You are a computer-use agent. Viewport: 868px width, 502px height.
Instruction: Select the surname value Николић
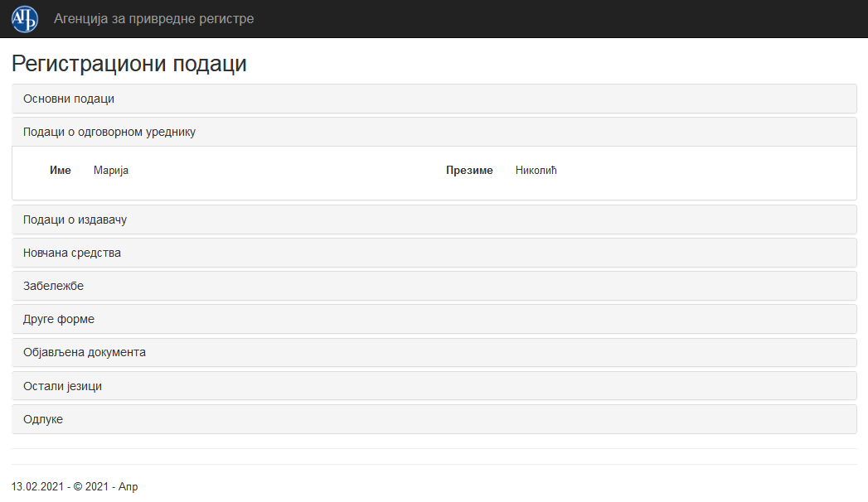click(x=536, y=171)
